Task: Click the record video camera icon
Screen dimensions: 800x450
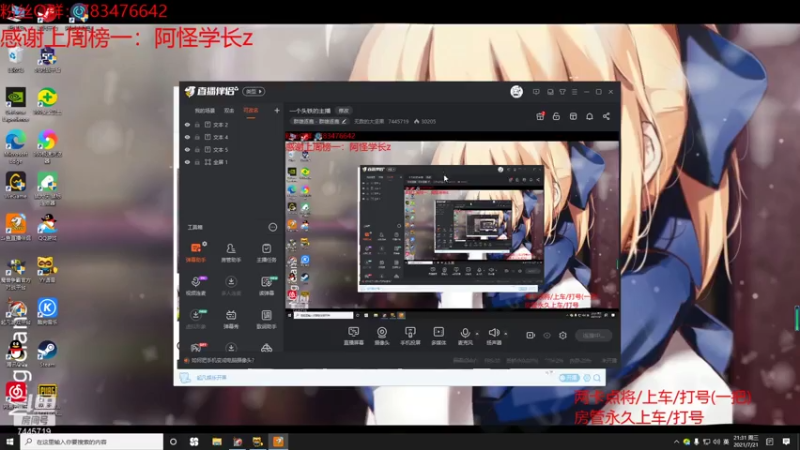Action: point(531,335)
